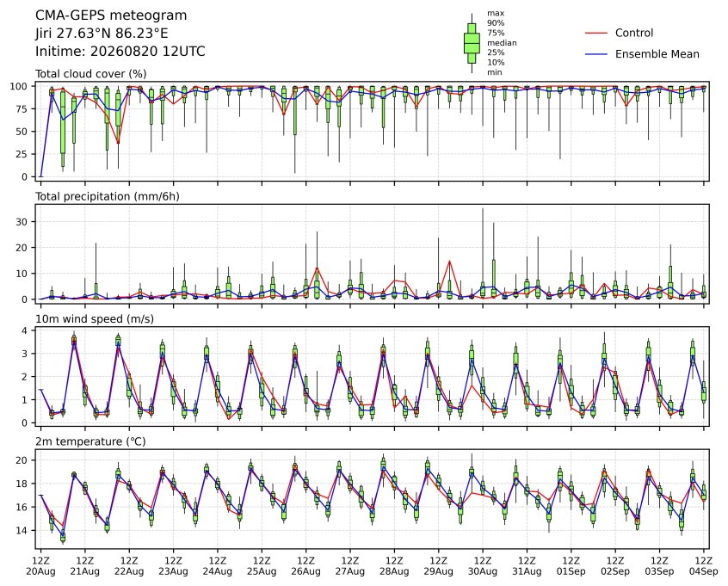
Task: Click the 'Total cloud cover (%)' panel title
Action: pos(91,74)
